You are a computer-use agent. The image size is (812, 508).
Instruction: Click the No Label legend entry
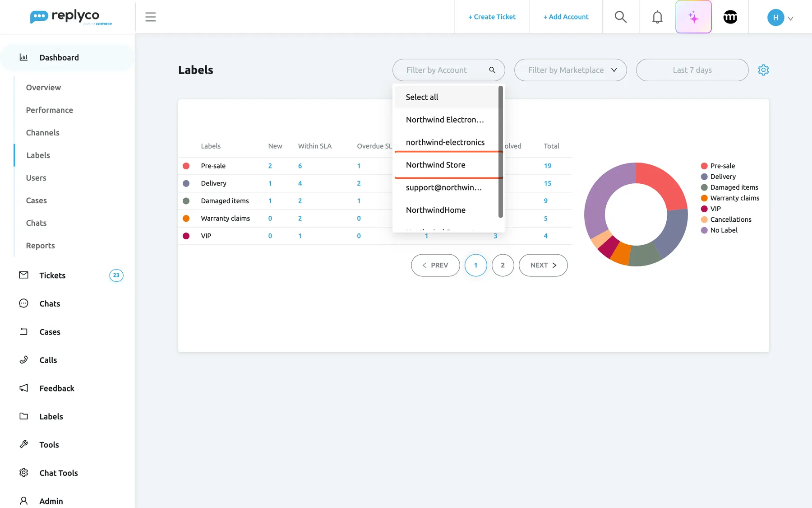719,230
